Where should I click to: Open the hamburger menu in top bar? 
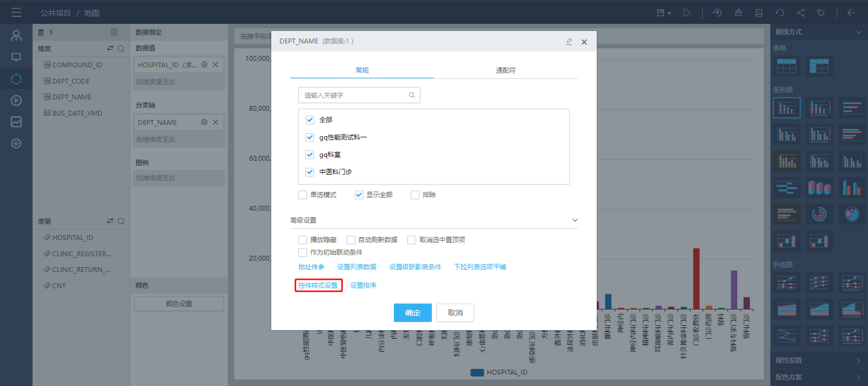click(x=16, y=12)
